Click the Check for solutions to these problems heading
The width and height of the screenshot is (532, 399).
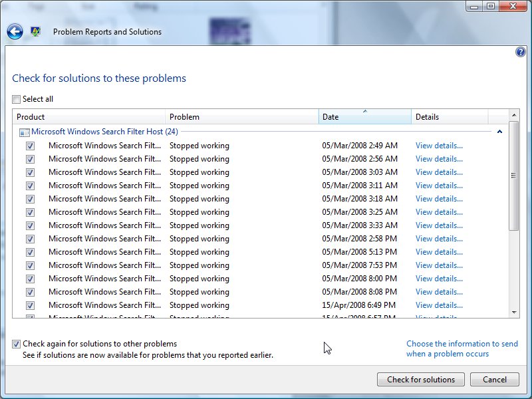coord(99,78)
